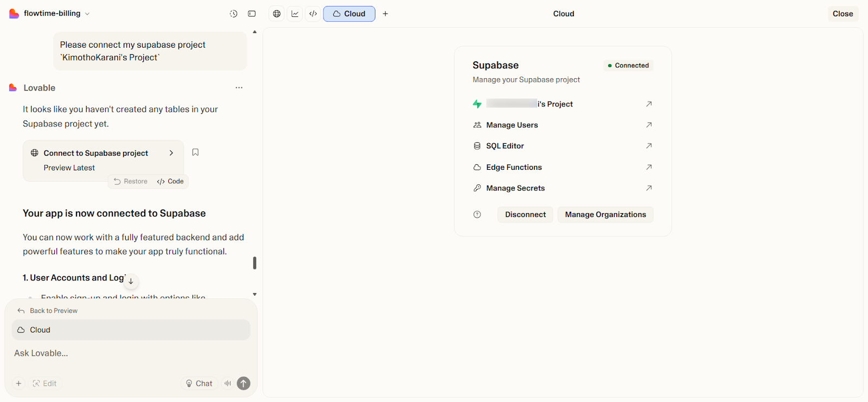Click the chat scrollbar thumb

coord(254,263)
